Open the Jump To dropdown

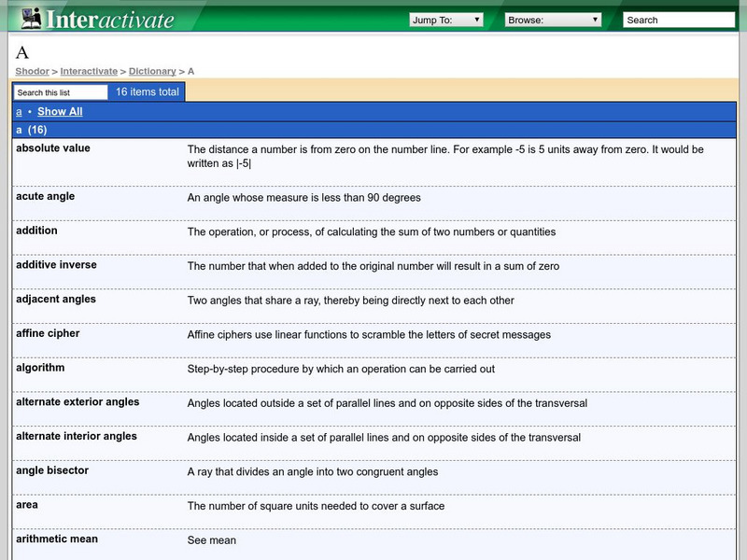click(446, 20)
